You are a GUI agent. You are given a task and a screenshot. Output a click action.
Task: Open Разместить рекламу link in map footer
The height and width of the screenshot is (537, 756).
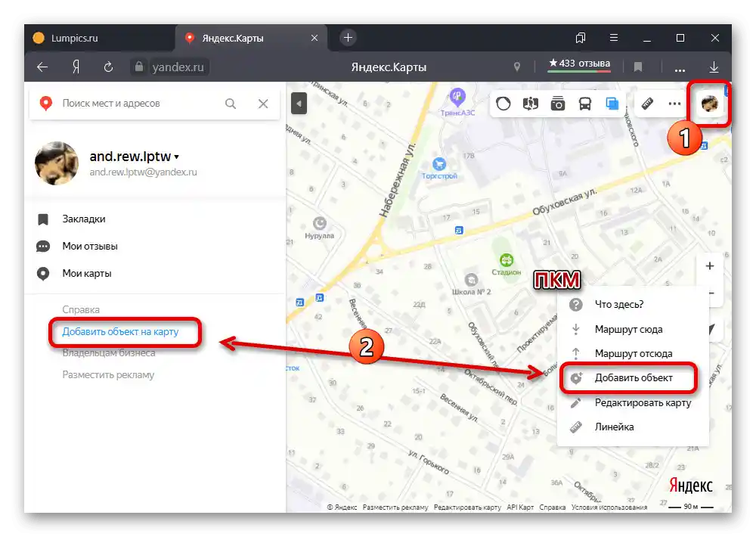click(395, 507)
